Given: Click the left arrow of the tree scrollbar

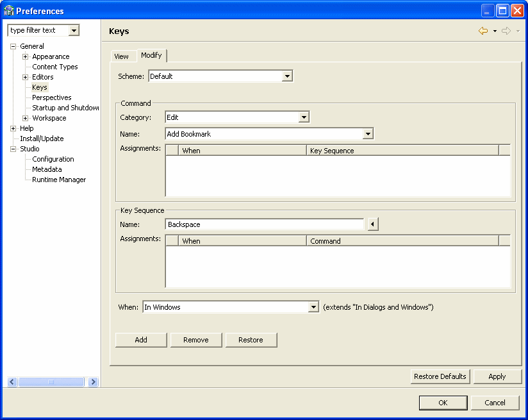Looking at the screenshot, I should 11,381.
